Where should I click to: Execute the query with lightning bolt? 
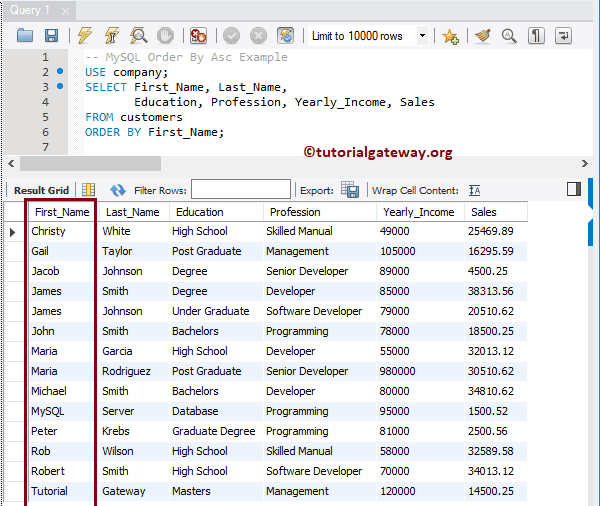84,36
